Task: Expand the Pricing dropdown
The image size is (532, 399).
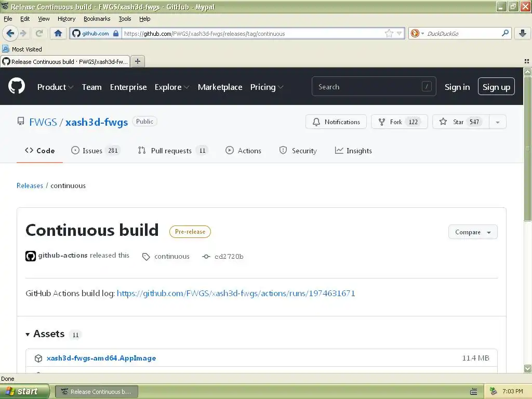Action: tap(267, 87)
